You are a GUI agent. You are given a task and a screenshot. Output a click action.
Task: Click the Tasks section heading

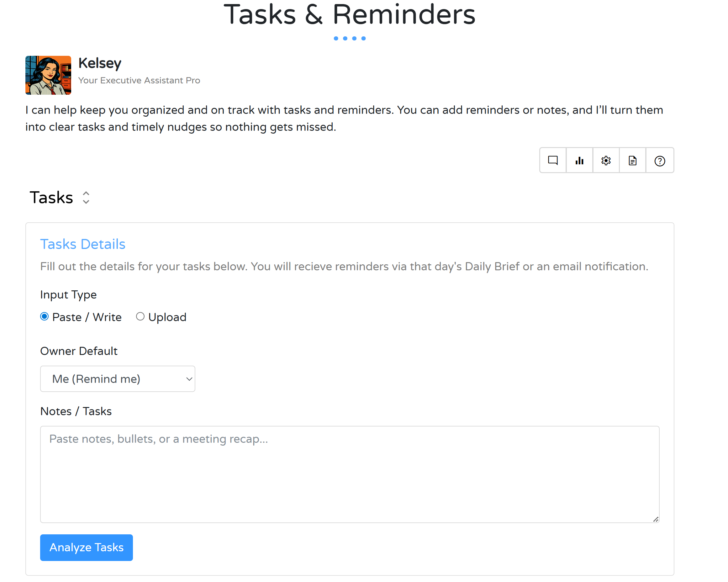(x=51, y=198)
